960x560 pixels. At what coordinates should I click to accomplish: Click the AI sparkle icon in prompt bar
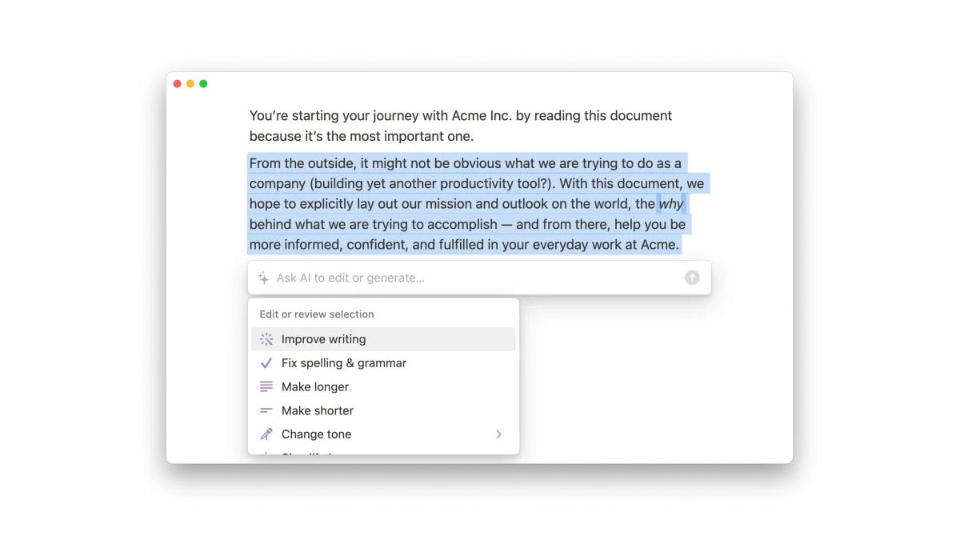click(x=263, y=278)
